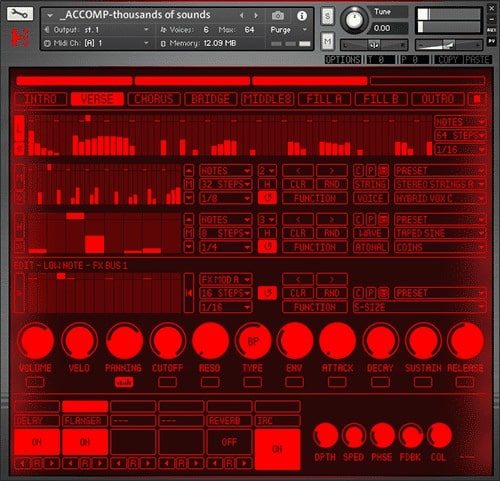This screenshot has width=500, height=481.
Task: Click save preset icon above WAVE button
Action: (x=383, y=220)
